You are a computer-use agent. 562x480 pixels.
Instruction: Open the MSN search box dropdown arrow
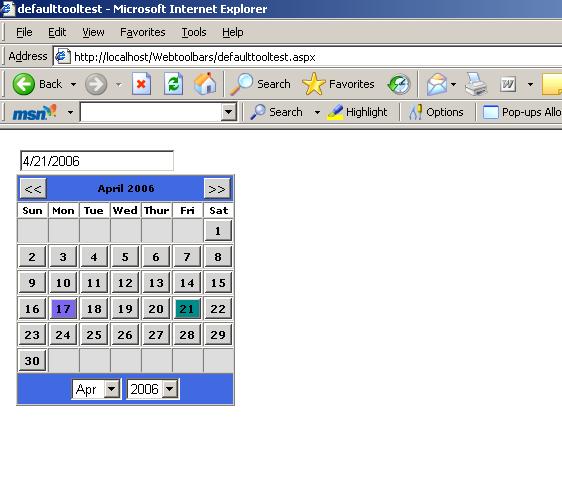(228, 112)
